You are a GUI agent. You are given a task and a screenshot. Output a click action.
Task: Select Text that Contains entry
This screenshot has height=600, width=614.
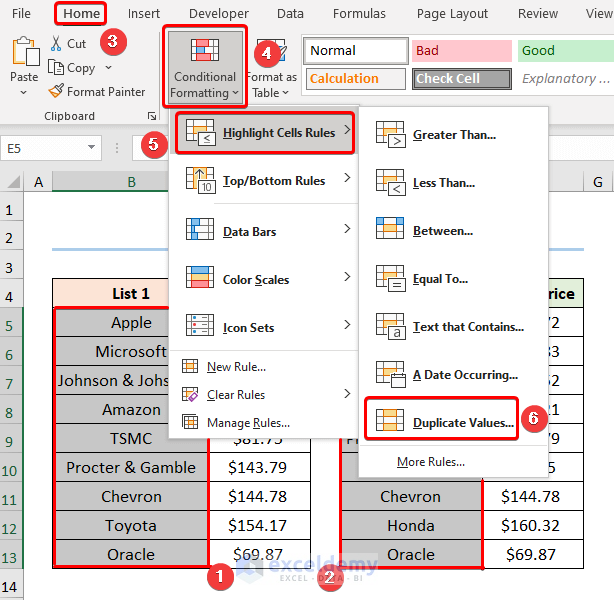pyautogui.click(x=468, y=327)
